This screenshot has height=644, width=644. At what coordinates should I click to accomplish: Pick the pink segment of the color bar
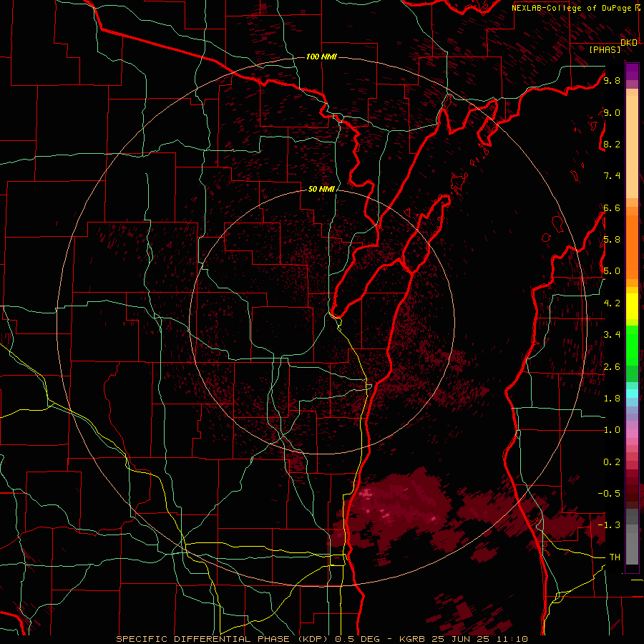coord(632,434)
